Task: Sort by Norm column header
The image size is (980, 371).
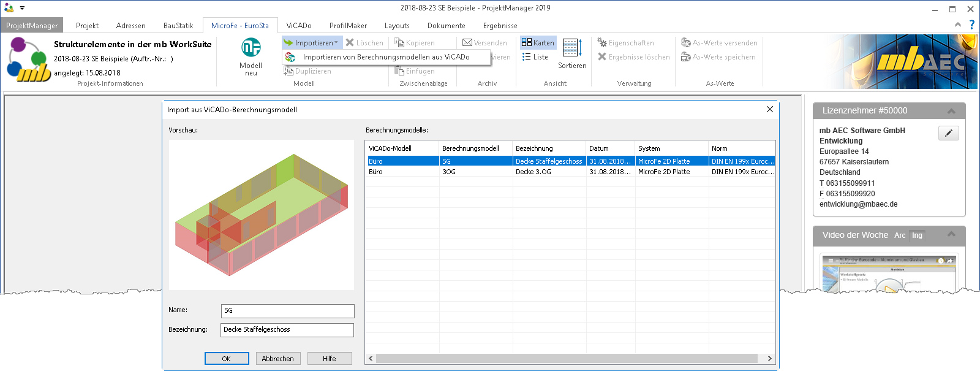Action: click(x=742, y=148)
